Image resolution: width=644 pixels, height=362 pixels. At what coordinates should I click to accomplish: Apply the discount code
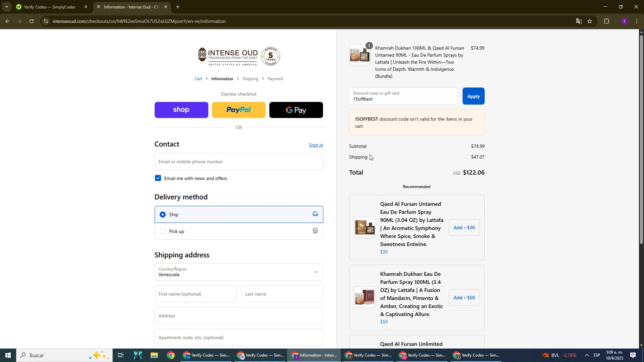[473, 96]
